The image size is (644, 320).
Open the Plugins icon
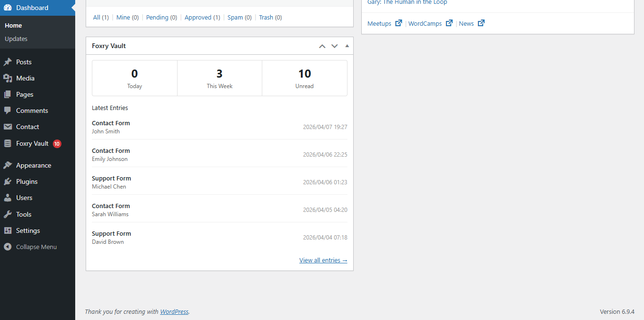(8, 181)
